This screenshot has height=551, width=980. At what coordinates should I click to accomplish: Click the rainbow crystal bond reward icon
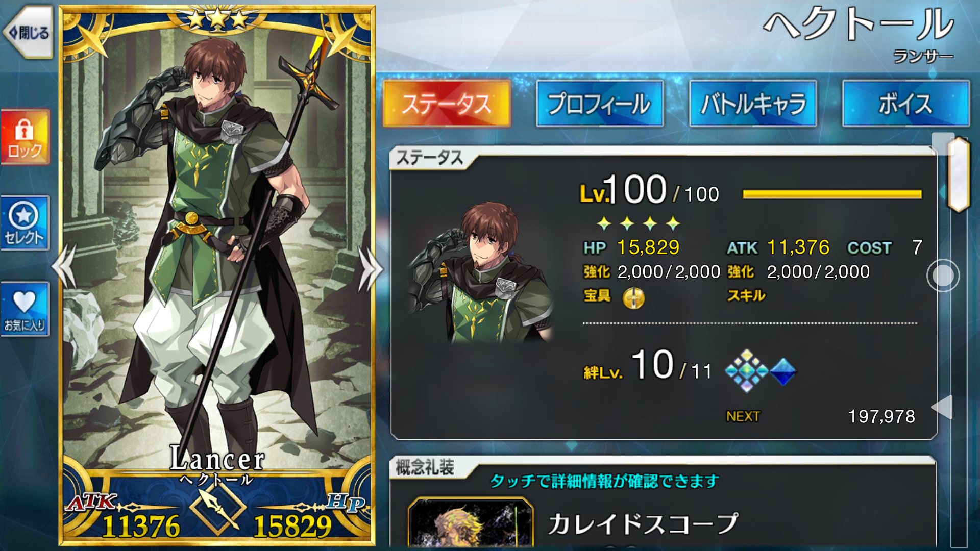pyautogui.click(x=746, y=371)
